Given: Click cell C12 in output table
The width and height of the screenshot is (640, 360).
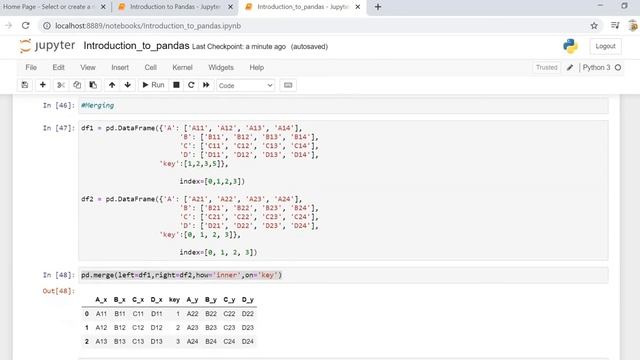Looking at the screenshot, I should click(138, 327).
